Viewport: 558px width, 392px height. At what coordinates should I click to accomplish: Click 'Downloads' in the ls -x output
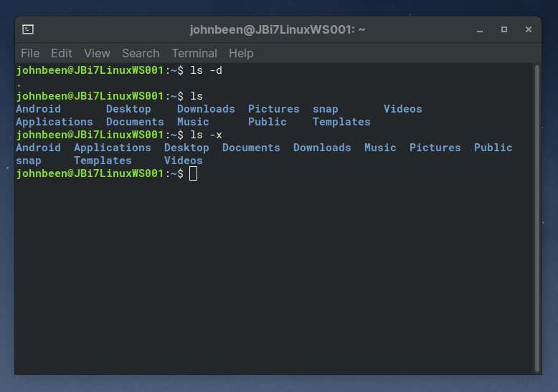pyautogui.click(x=322, y=148)
